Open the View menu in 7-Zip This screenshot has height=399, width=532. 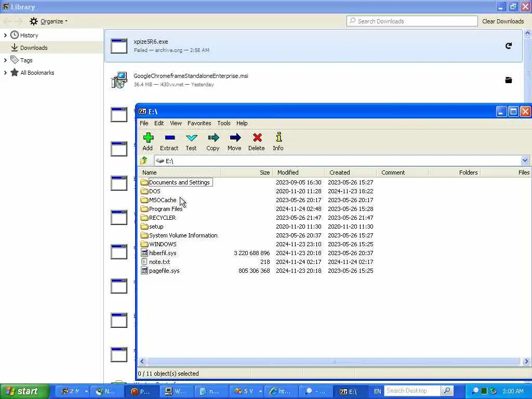[x=176, y=123]
